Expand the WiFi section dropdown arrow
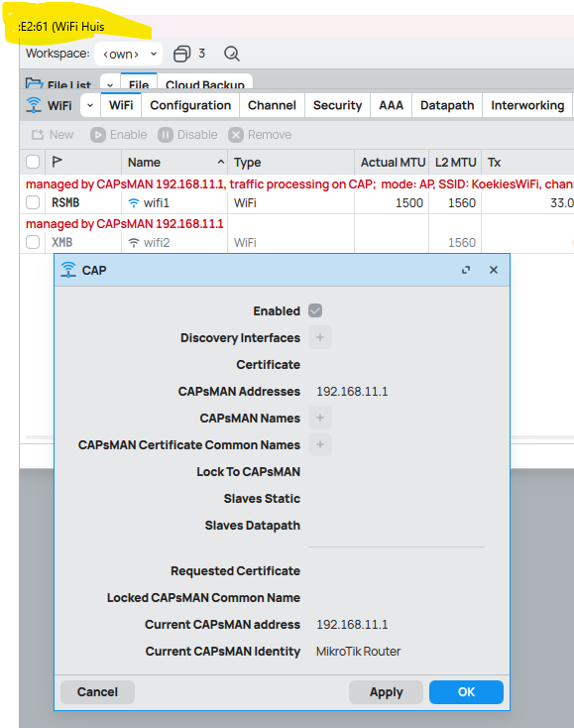 click(90, 105)
